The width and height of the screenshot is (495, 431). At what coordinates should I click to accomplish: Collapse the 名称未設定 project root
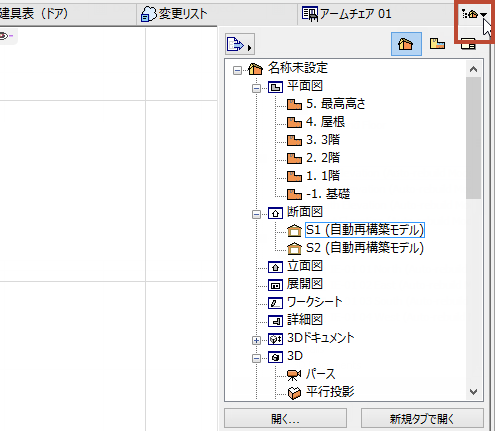237,70
